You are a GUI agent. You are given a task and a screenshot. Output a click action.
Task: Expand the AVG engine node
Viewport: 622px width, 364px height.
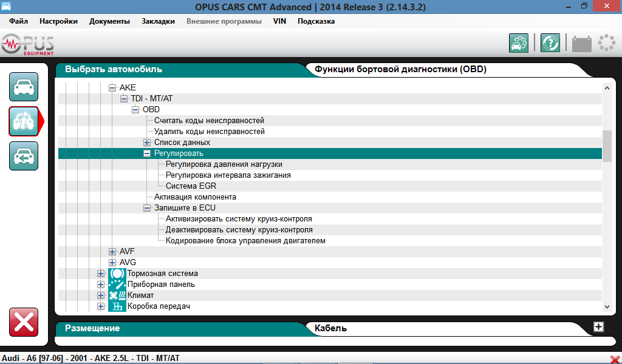coord(112,262)
